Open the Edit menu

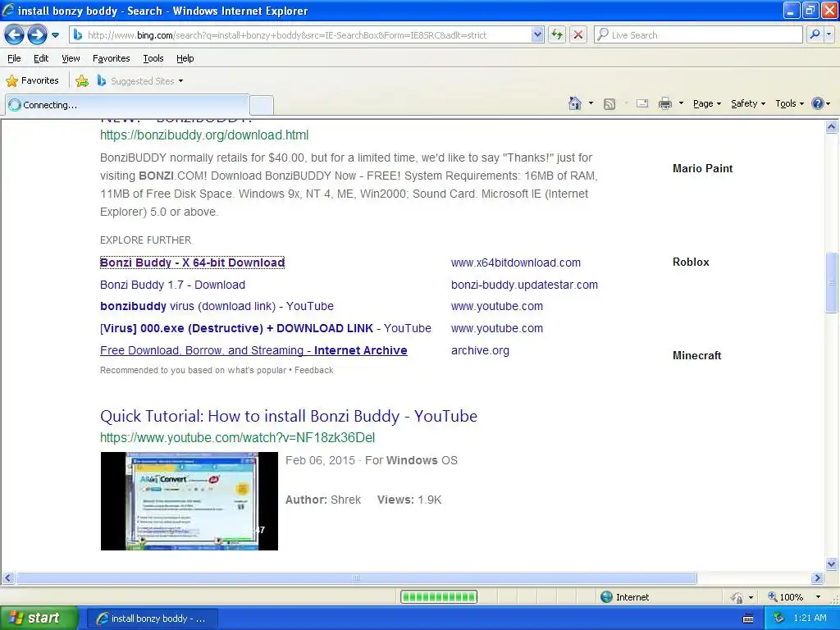pos(41,58)
